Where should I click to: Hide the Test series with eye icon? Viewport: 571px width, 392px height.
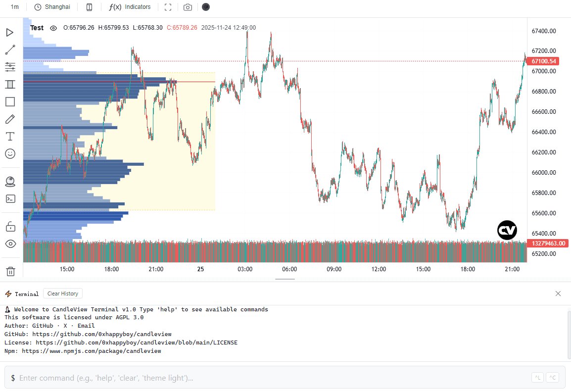53,28
